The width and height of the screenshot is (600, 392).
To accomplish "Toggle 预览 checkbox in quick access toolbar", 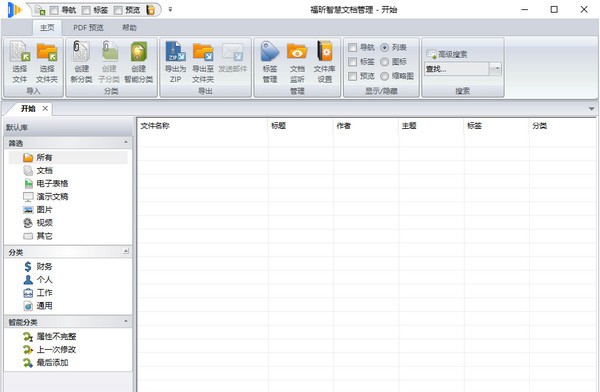I will 119,10.
